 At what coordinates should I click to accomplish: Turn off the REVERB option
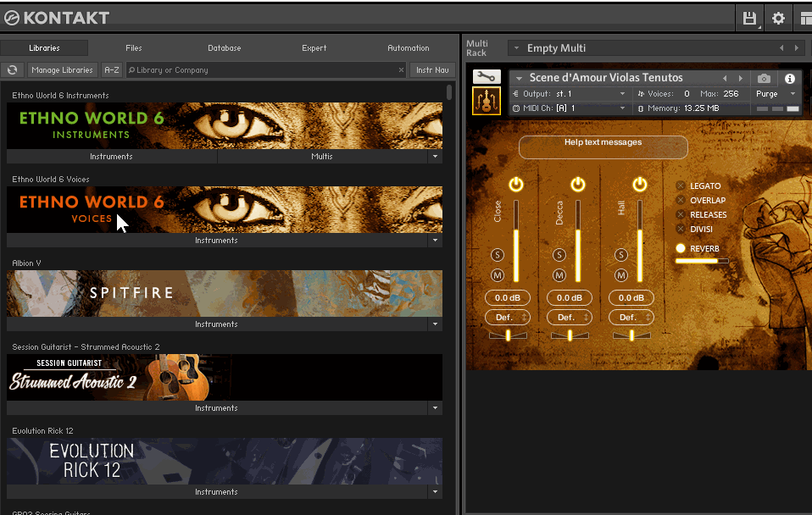click(681, 248)
